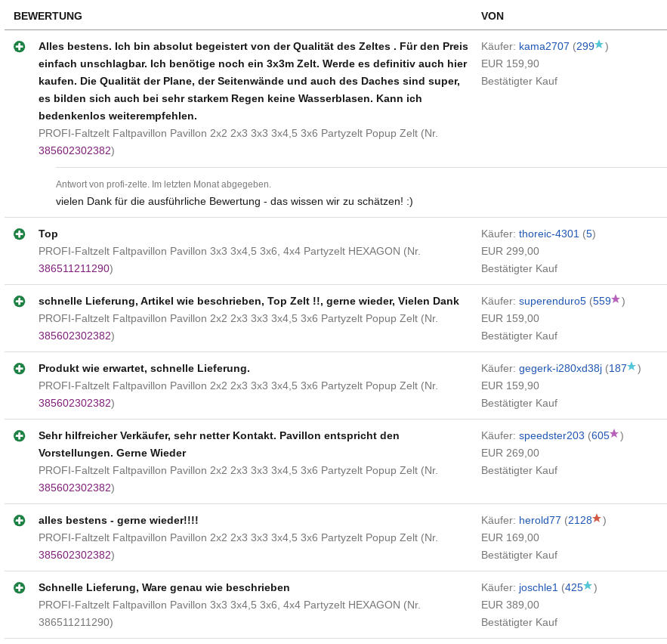This screenshot has height=644, width=667.
Task: Click the purple star beside superenduro5's score 559
Action: point(616,299)
